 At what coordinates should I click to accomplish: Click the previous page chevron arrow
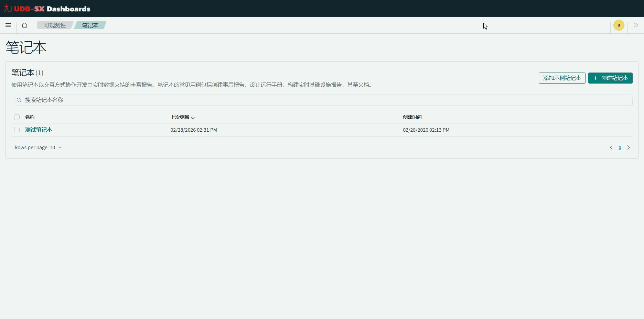(x=611, y=147)
